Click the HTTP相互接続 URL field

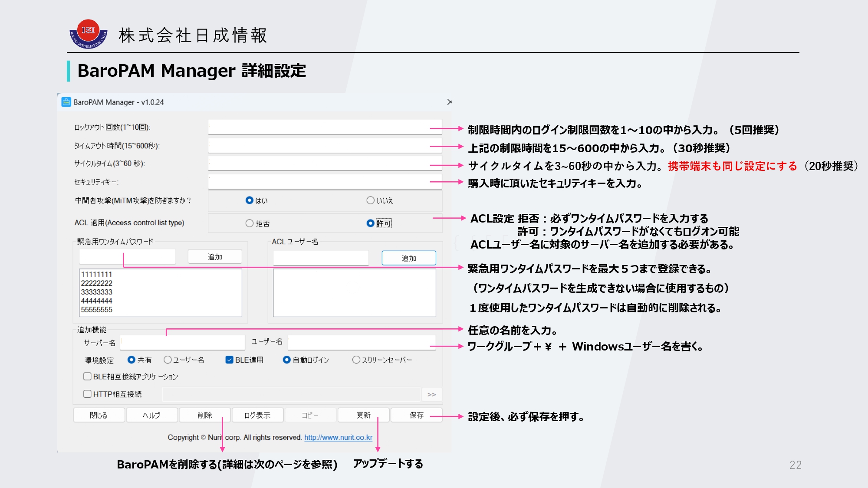point(291,394)
